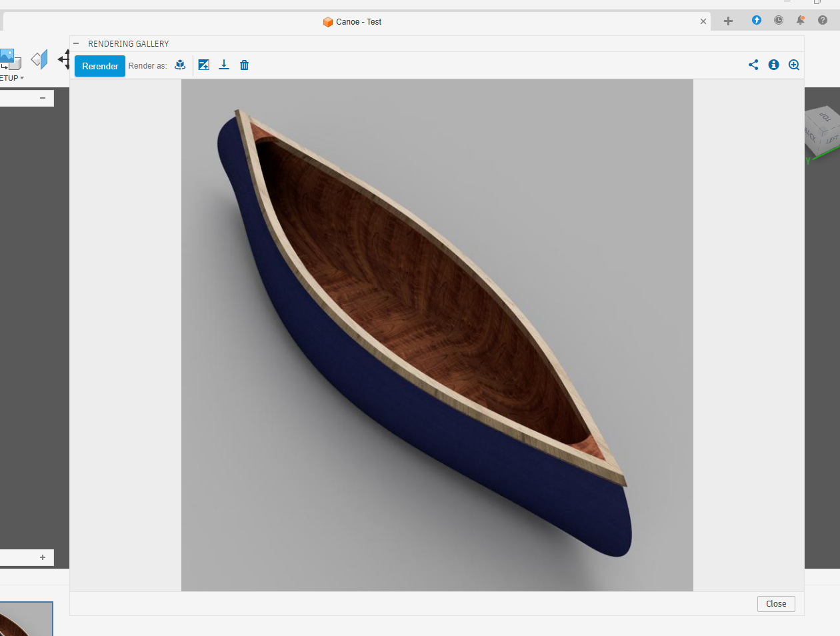This screenshot has width=840, height=636.
Task: Share the rendered canoe image
Action: click(x=753, y=65)
